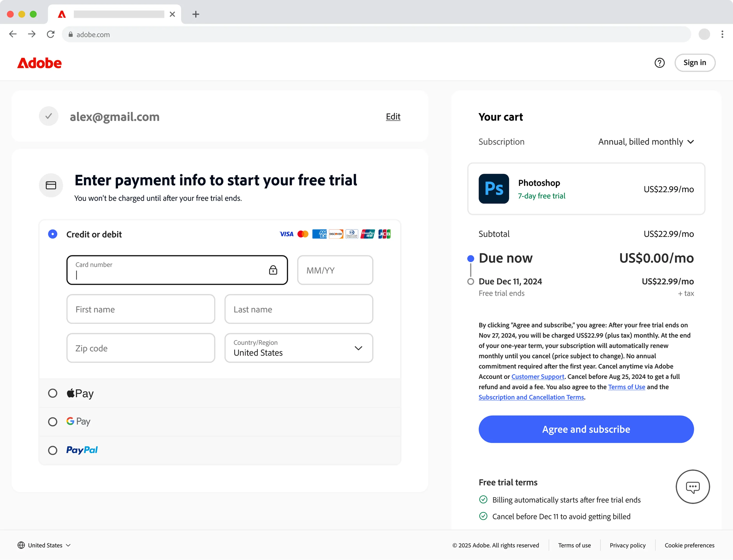Open the help question mark icon
Viewport: 733px width, 560px height.
pyautogui.click(x=659, y=63)
